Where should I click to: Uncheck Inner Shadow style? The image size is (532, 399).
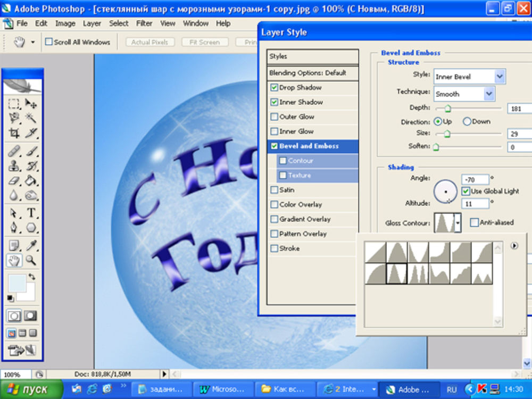tap(274, 102)
